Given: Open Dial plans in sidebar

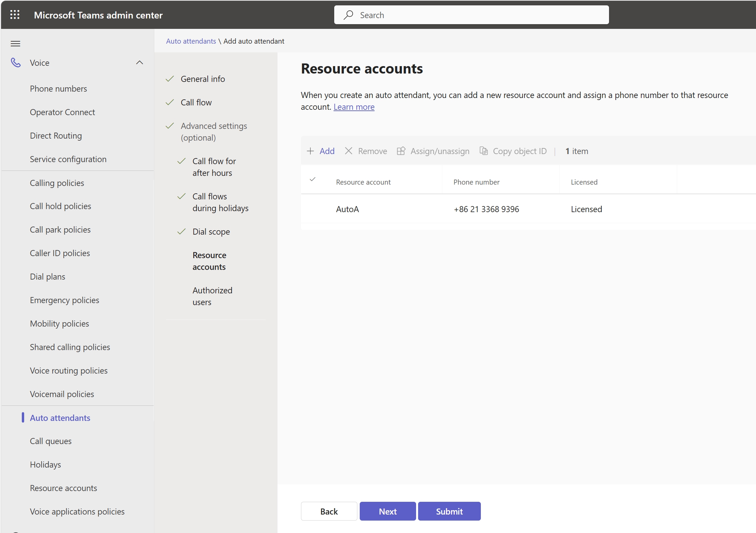Looking at the screenshot, I should click(47, 277).
